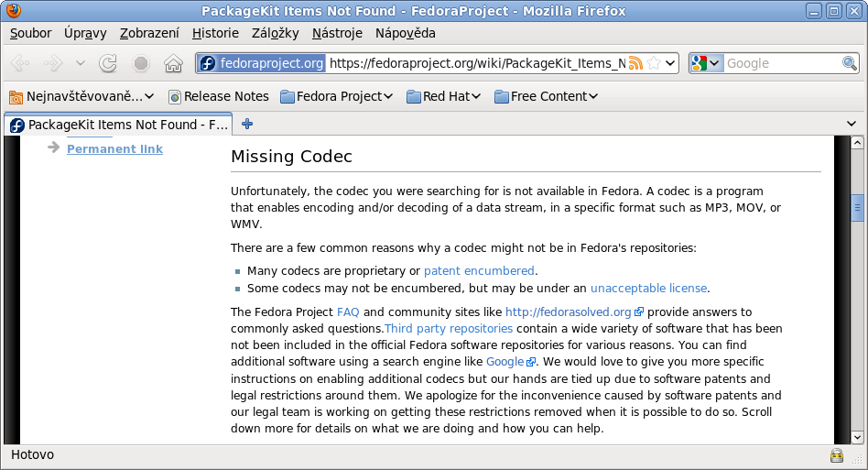Open the Historie menu
Image resolution: width=868 pixels, height=470 pixels.
(215, 33)
